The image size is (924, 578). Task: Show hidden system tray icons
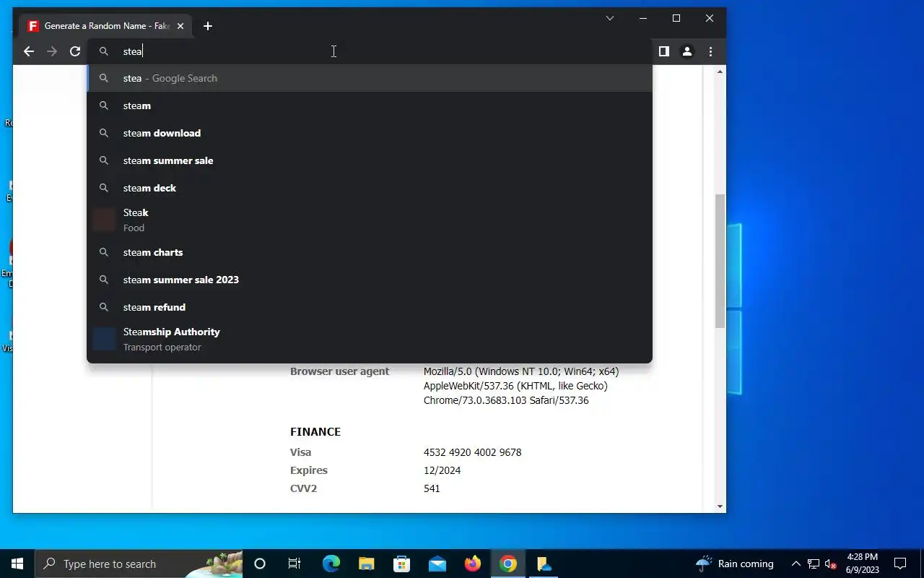[796, 564]
